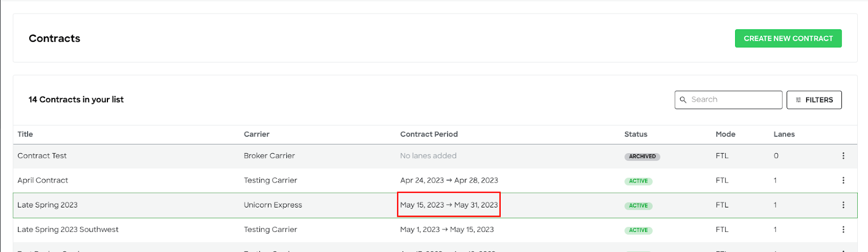Select the May 15–May 31 contract period
The height and width of the screenshot is (252, 868).
449,205
